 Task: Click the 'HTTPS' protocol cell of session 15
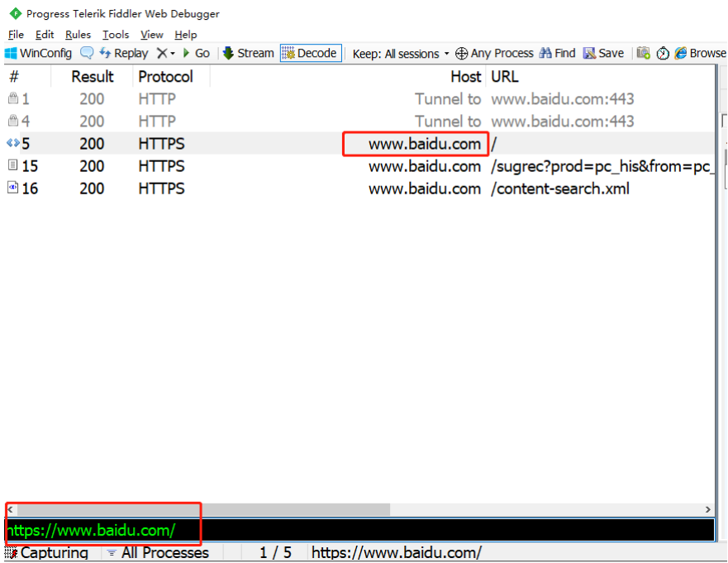tap(161, 166)
